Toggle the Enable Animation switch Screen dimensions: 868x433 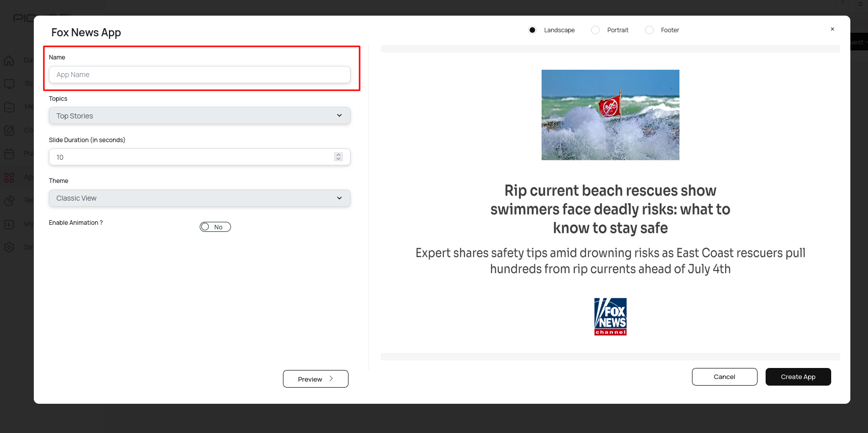tap(215, 227)
